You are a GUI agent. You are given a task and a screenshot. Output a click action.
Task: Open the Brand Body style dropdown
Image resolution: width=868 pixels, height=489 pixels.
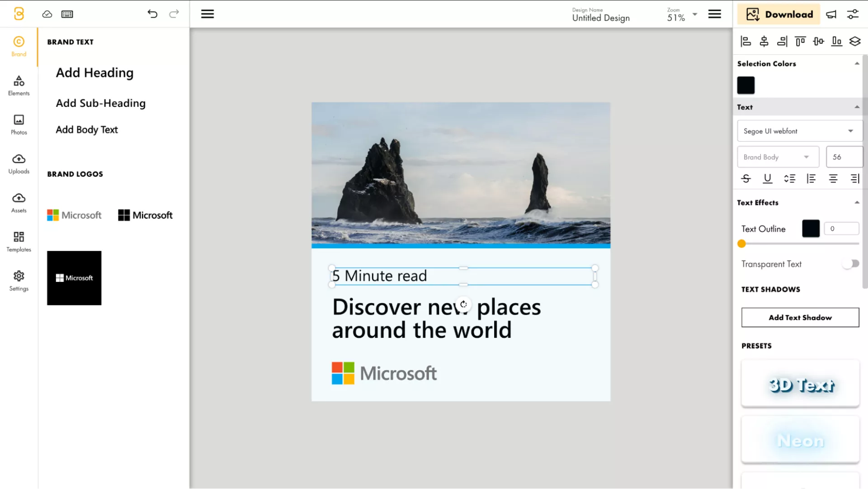778,157
